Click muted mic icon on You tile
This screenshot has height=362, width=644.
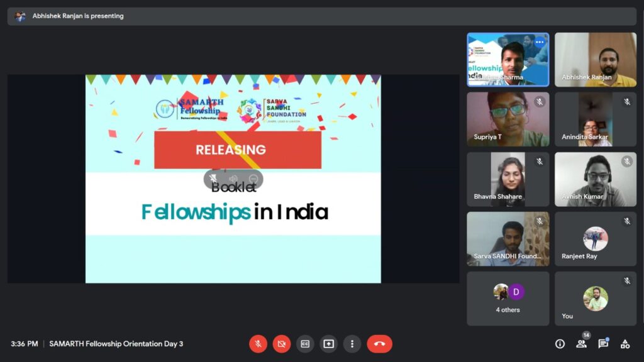tap(627, 281)
